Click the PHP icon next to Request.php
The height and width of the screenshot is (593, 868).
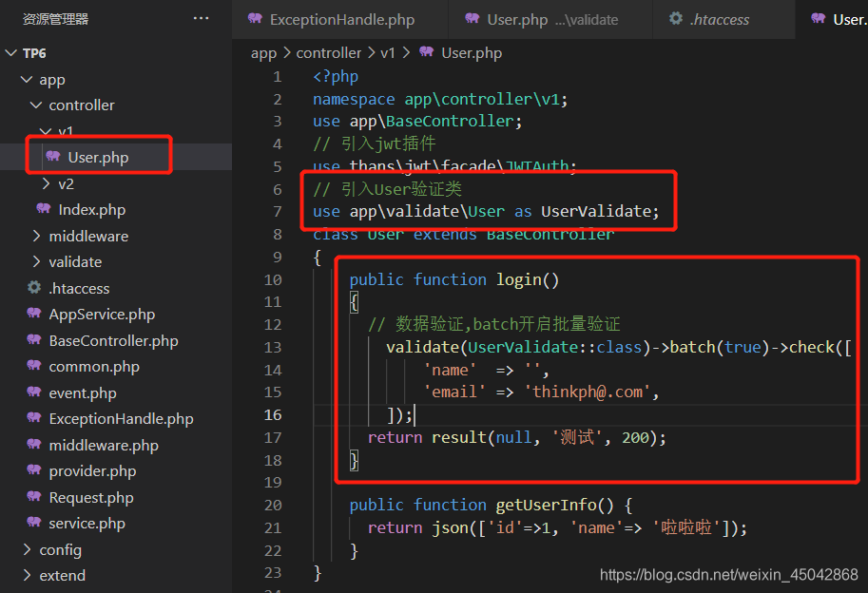[34, 497]
